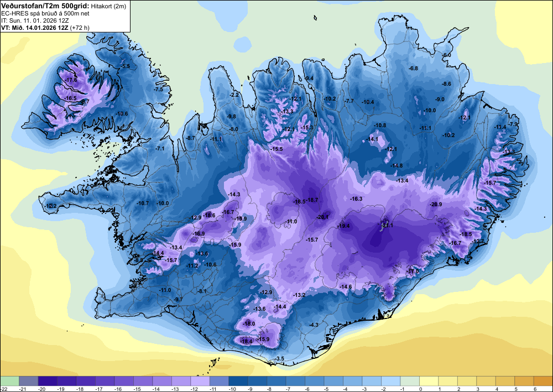The image size is (553, 392).
Task: Click the -7.5 temperature value
Action: point(159,89)
